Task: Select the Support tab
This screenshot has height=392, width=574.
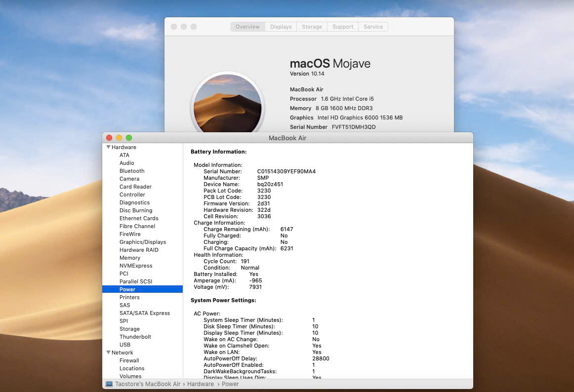Action: [x=343, y=27]
